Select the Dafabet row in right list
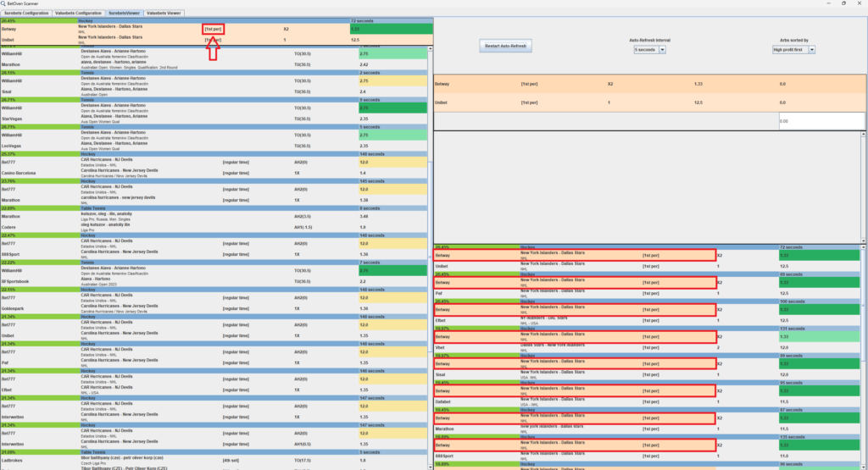 [647, 402]
